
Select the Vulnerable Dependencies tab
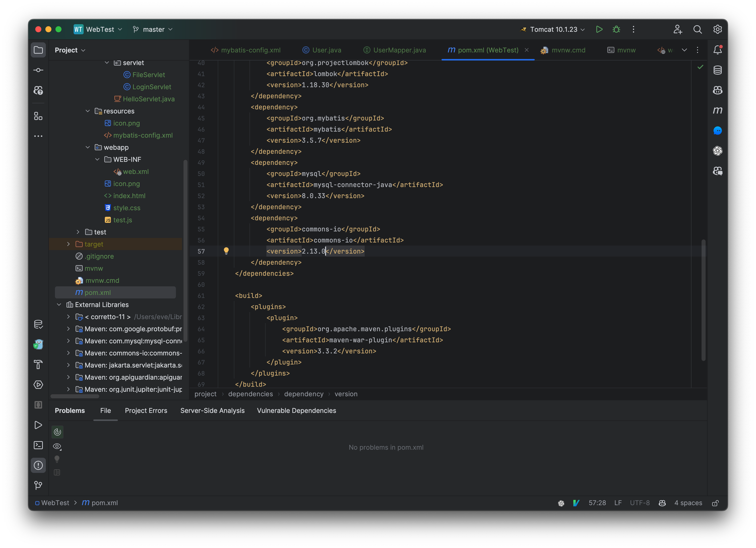tap(296, 410)
